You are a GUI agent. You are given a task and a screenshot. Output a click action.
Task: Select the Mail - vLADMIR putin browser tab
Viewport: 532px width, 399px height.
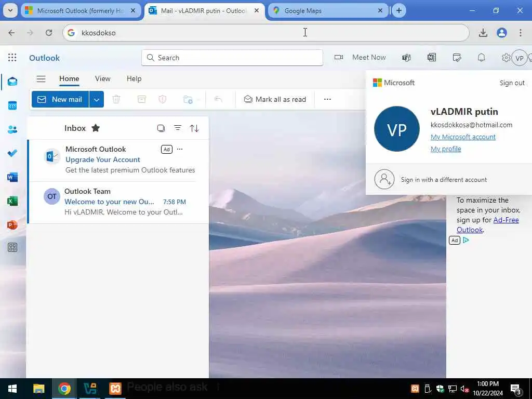point(205,11)
